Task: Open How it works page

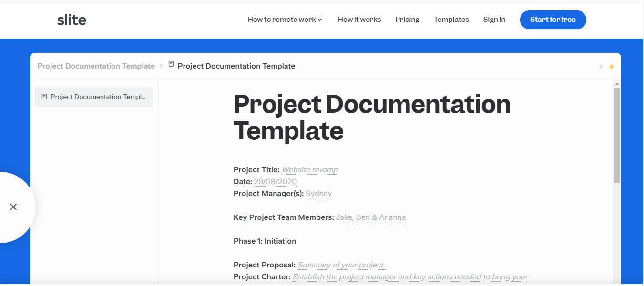Action: point(359,20)
